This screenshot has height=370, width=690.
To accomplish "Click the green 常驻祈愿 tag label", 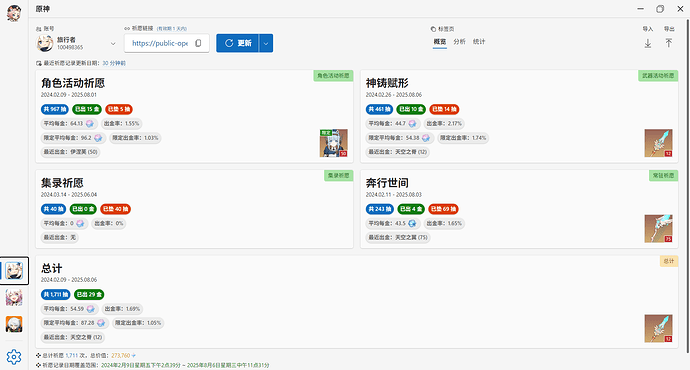I will click(x=664, y=176).
